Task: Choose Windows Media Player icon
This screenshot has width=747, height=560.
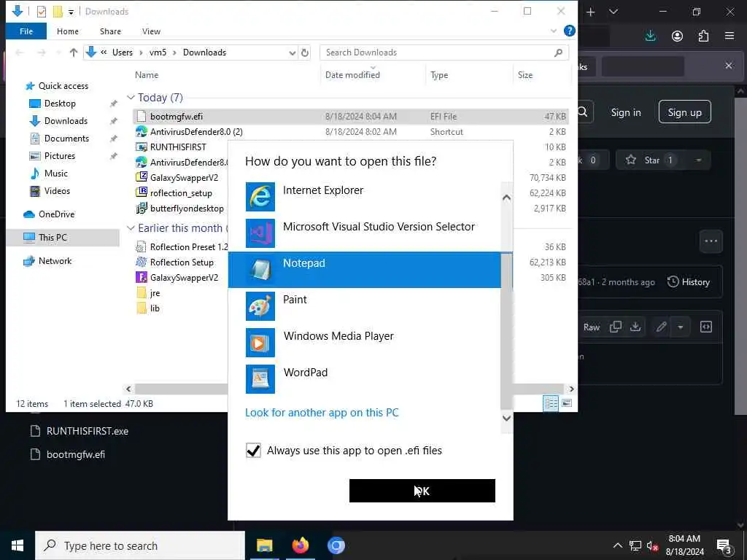Action: [x=260, y=343]
